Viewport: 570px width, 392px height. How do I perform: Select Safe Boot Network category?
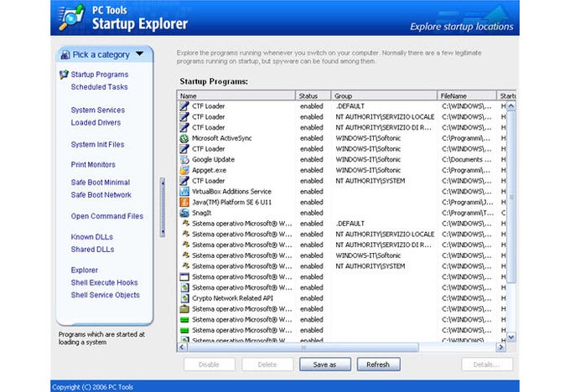click(x=101, y=195)
